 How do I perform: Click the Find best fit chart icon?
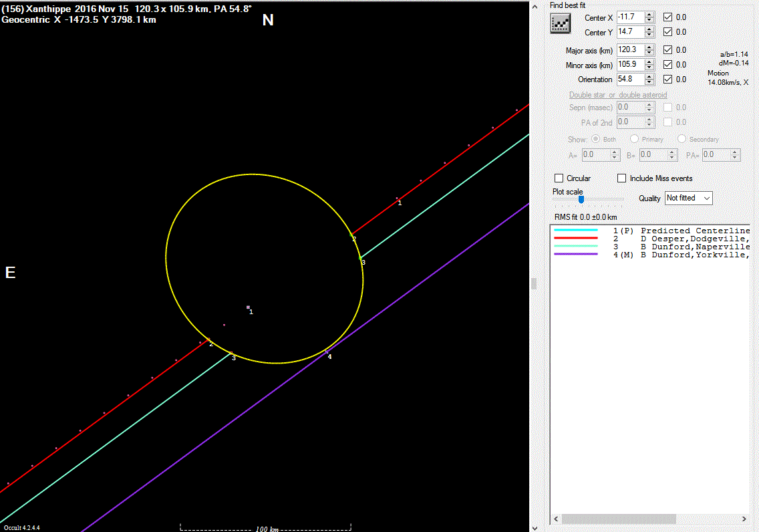point(560,23)
